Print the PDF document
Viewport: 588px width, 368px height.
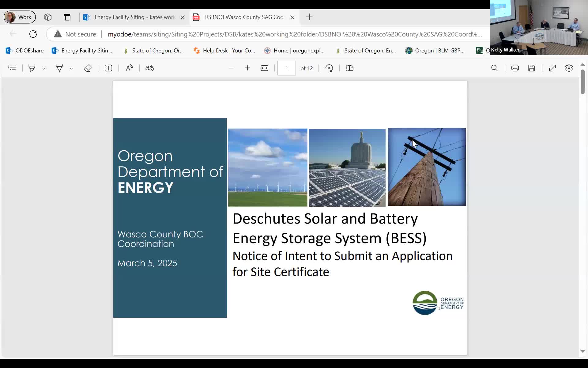515,68
